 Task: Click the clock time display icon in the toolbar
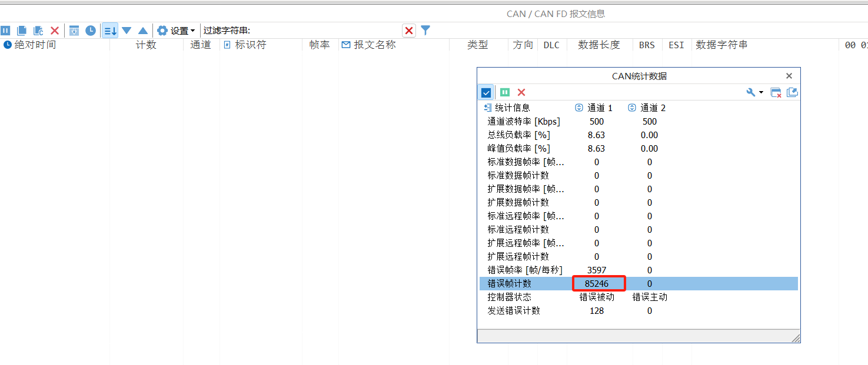click(91, 31)
